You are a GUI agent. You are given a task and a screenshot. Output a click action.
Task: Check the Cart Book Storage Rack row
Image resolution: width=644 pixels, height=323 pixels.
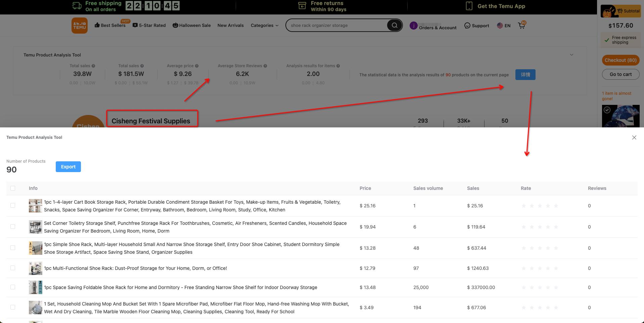point(13,205)
